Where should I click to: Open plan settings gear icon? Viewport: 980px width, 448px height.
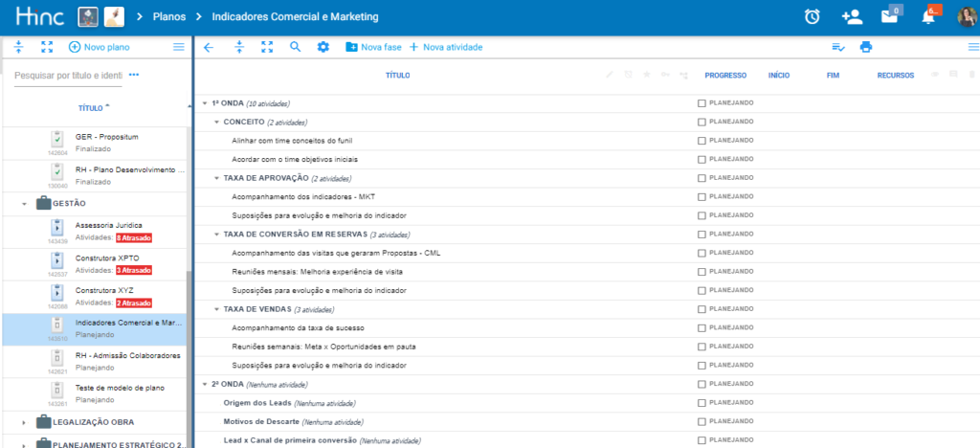323,47
